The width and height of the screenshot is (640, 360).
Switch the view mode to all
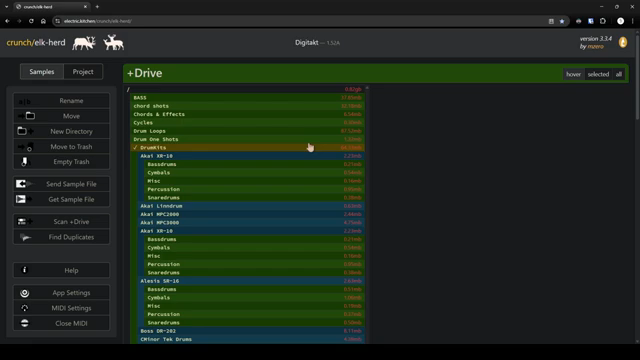click(619, 74)
